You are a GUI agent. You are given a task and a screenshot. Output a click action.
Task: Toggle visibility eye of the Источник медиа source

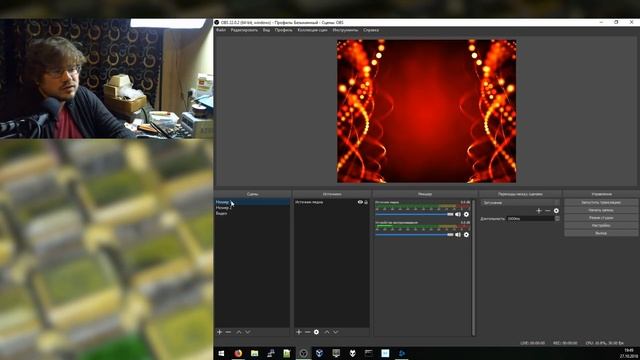click(360, 202)
